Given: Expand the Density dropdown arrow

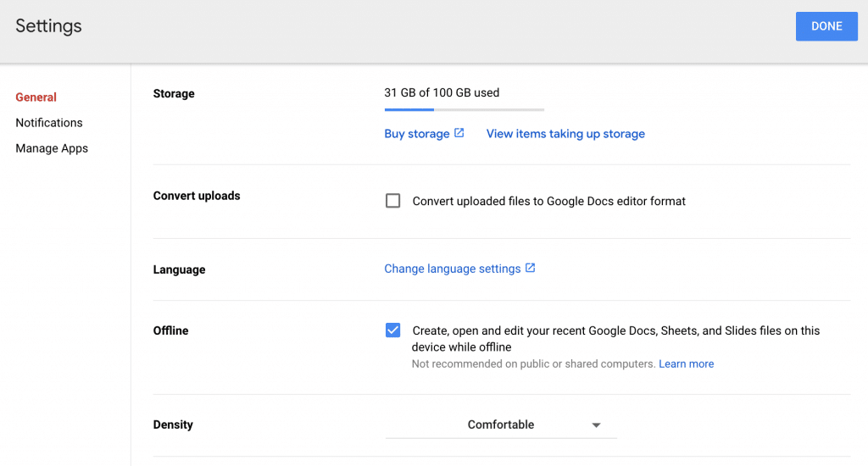Looking at the screenshot, I should (596, 425).
